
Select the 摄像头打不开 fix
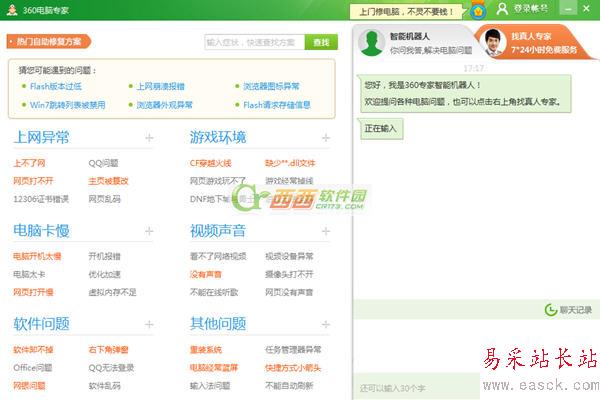point(289,274)
